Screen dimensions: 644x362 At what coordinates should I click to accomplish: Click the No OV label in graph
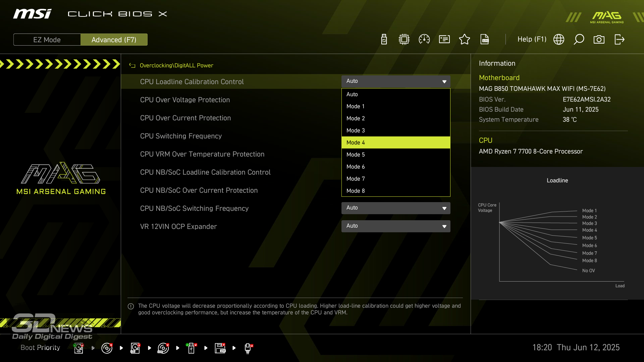click(588, 270)
